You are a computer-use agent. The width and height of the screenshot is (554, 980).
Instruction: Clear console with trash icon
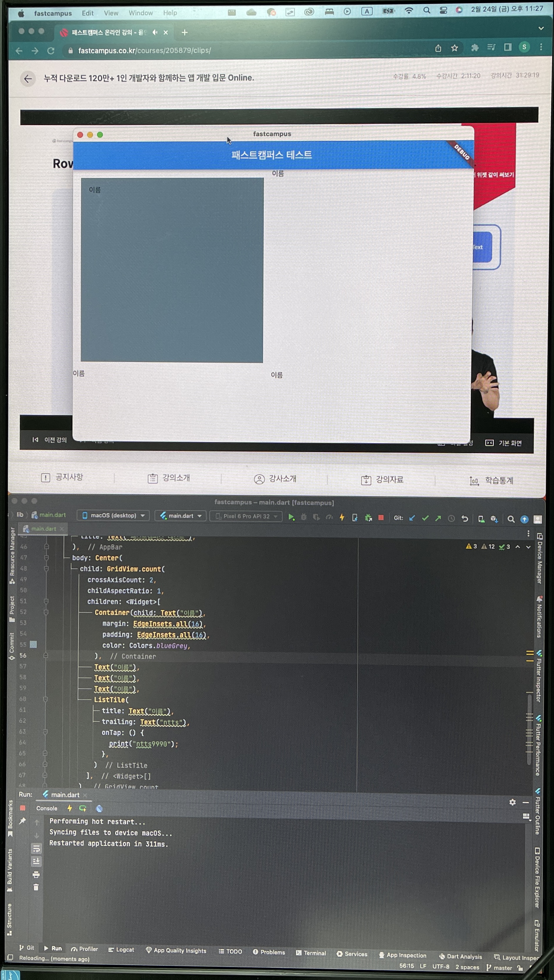tap(36, 887)
